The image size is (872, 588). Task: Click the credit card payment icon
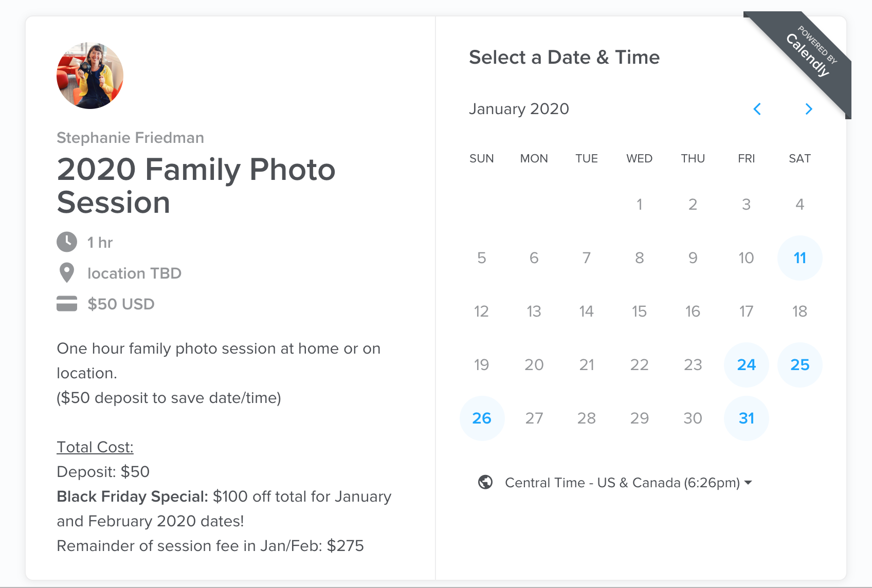(x=67, y=304)
